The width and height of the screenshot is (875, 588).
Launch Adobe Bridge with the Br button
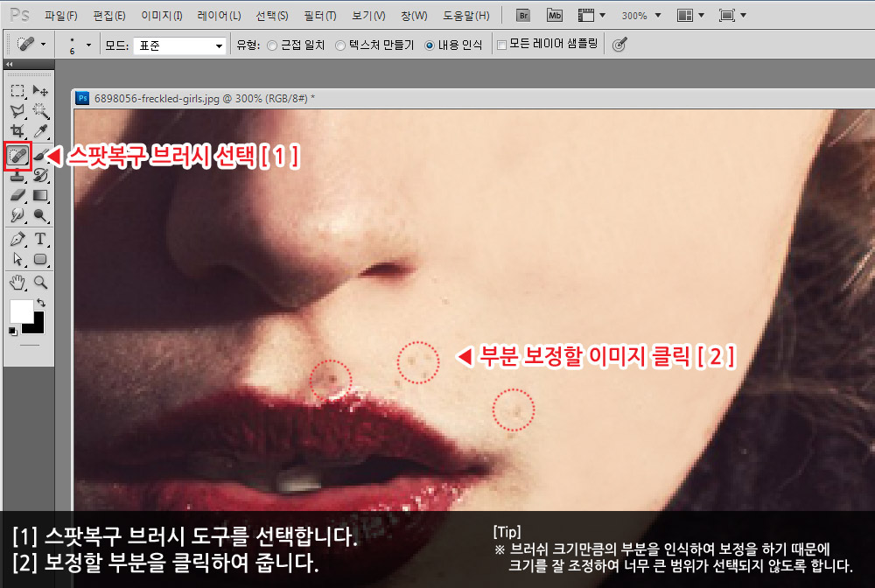(523, 16)
